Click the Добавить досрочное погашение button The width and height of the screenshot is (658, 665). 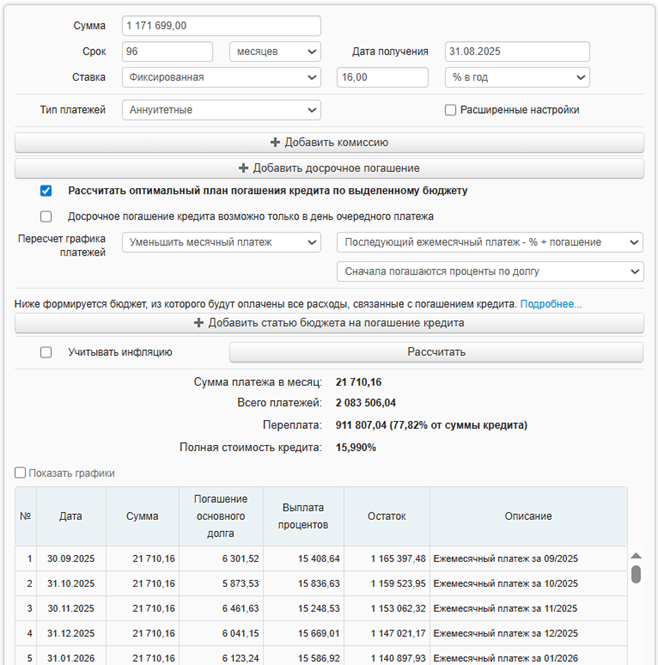(x=329, y=168)
